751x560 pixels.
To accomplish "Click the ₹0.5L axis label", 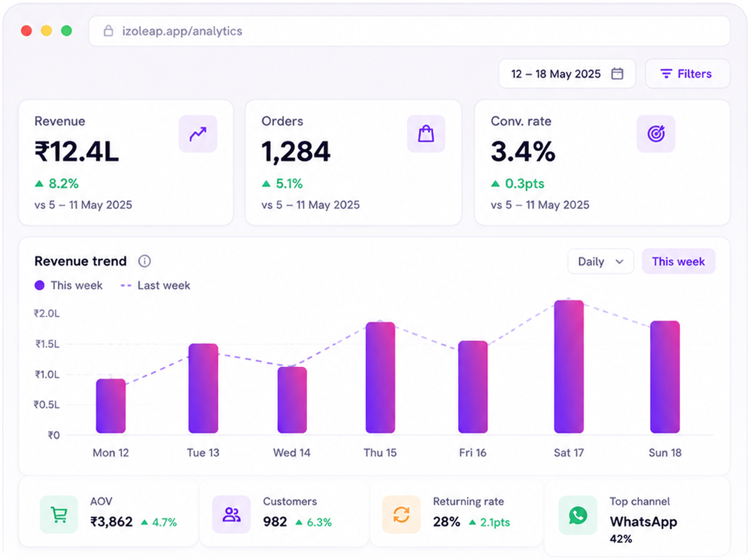I will click(47, 405).
